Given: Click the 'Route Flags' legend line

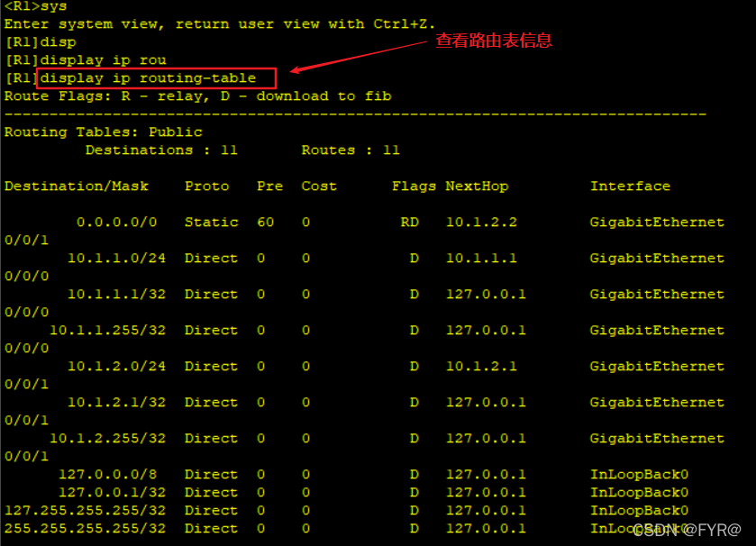Looking at the screenshot, I should click(x=197, y=96).
